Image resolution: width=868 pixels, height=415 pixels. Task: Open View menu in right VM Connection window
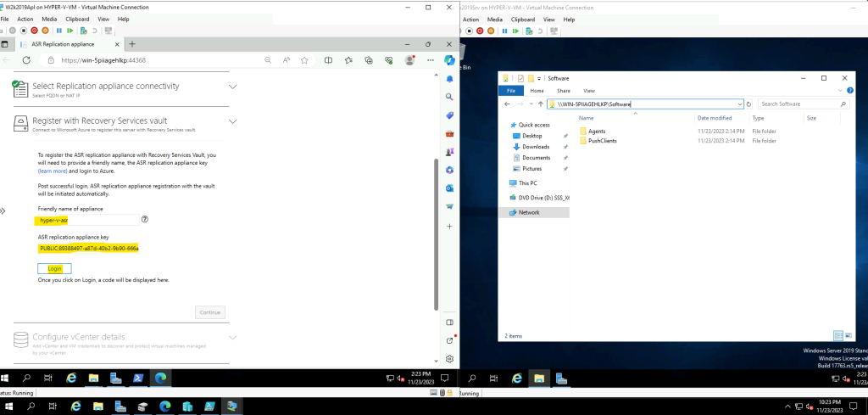pos(548,20)
